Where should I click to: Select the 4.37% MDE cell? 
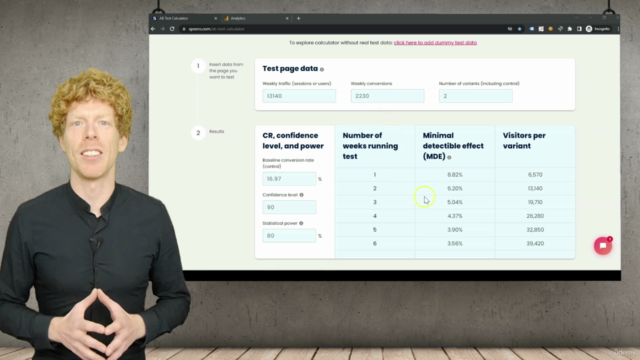click(x=455, y=216)
